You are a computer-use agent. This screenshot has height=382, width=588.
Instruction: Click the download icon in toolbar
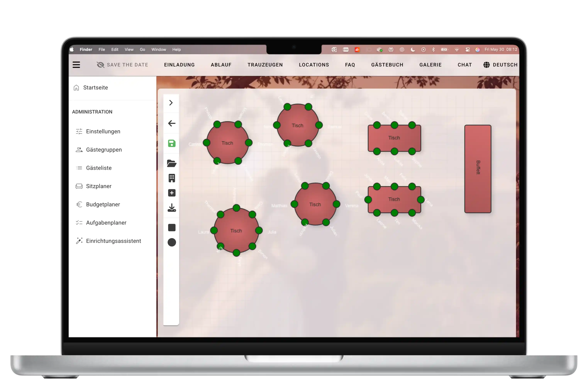[172, 208]
